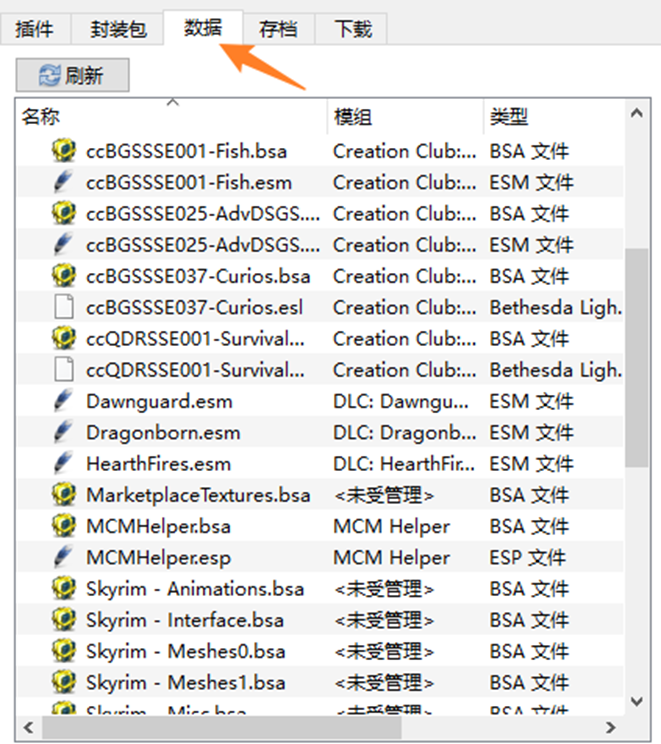Image resolution: width=661 pixels, height=744 pixels.
Task: Click the BSA icon beside ccBGSSSE001-Fish.bsa
Action: click(64, 150)
